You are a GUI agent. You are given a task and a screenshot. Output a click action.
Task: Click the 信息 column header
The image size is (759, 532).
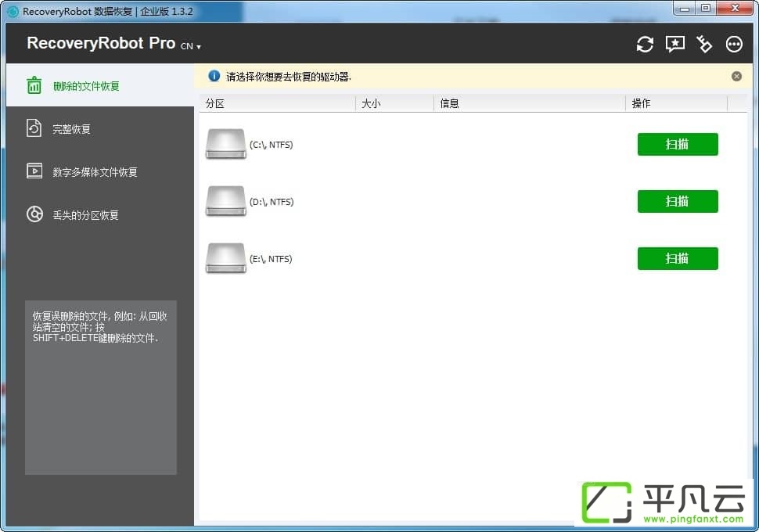click(530, 103)
